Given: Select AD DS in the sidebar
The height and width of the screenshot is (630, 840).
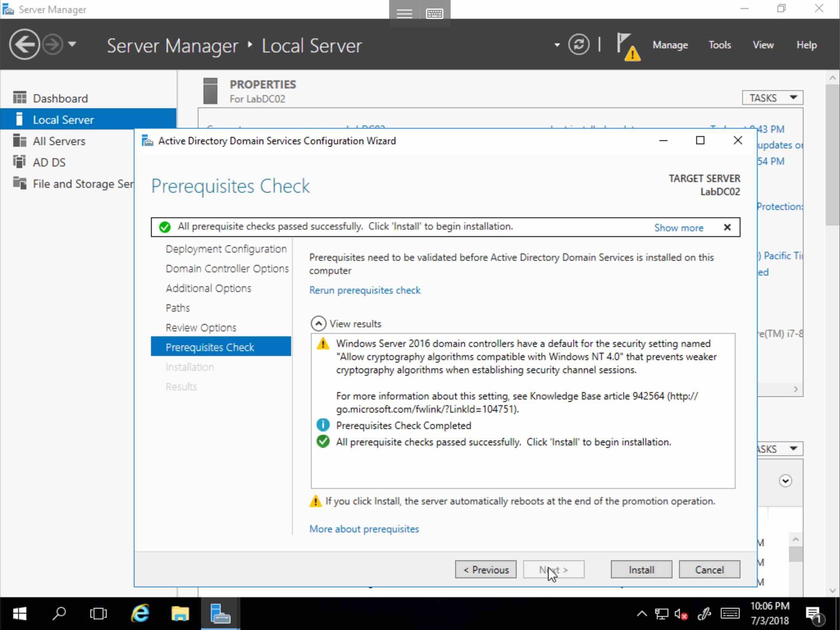Looking at the screenshot, I should tap(67, 162).
